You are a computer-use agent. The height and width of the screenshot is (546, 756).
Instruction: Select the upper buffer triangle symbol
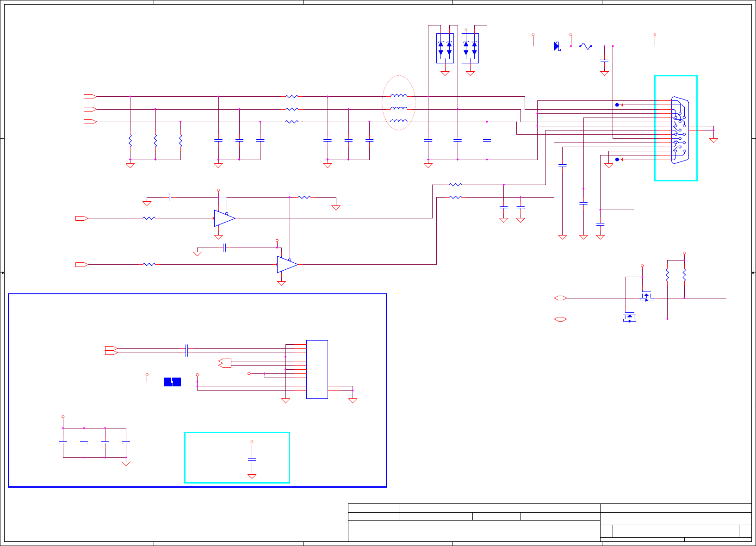pos(224,218)
